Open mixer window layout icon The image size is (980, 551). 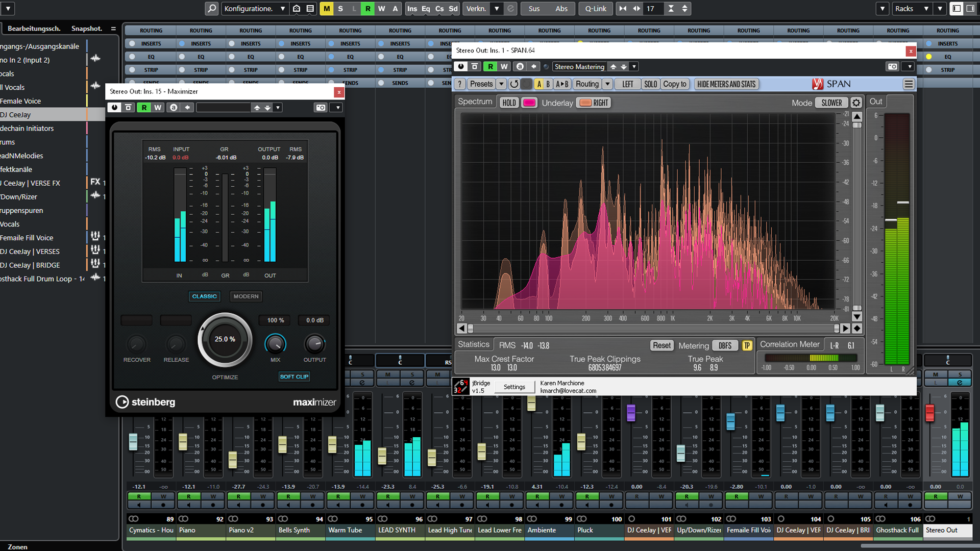[956, 9]
